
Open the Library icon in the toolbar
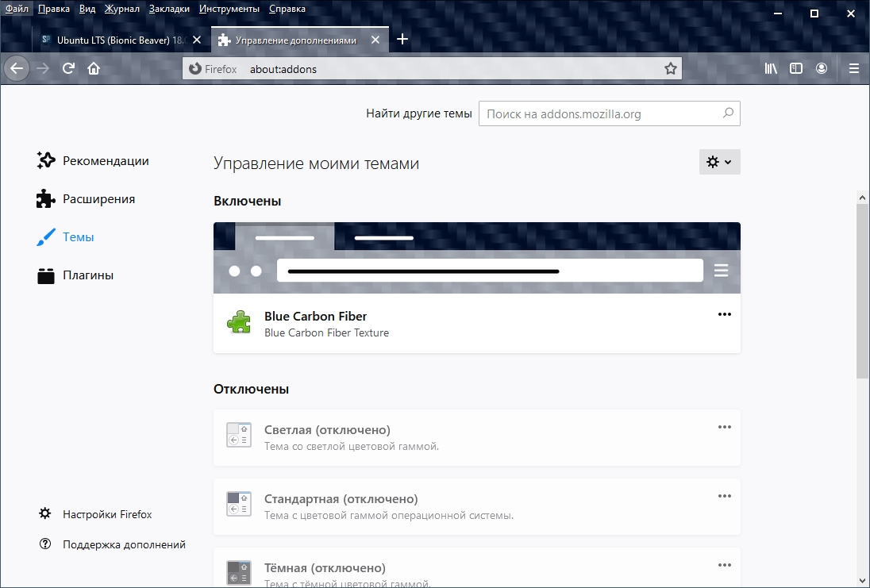(x=771, y=68)
